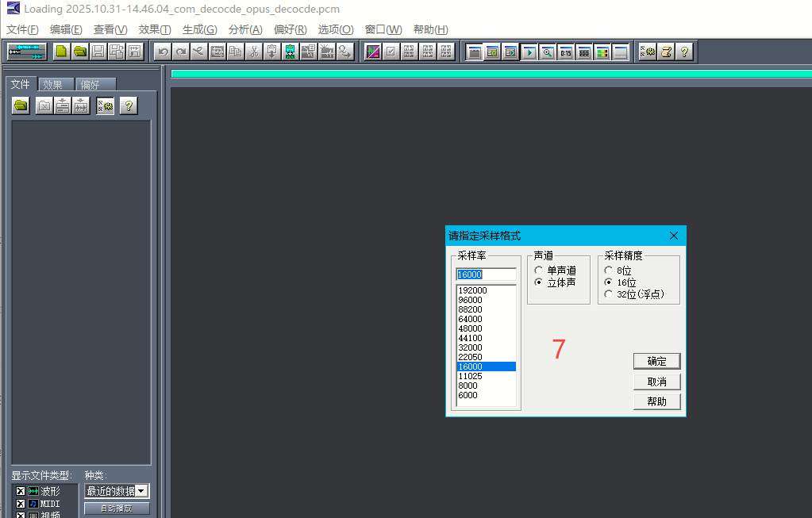Click the sample rate text field
812x518 pixels.
(x=485, y=274)
